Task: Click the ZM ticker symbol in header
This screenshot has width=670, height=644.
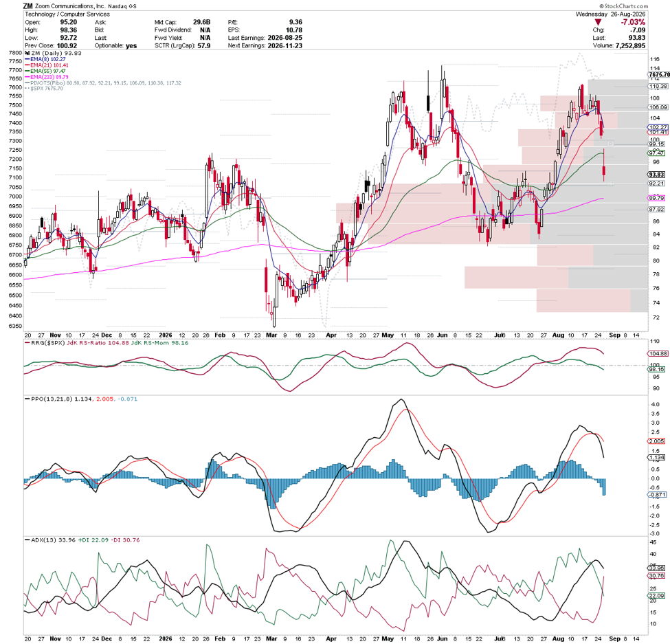Action: coord(28,6)
